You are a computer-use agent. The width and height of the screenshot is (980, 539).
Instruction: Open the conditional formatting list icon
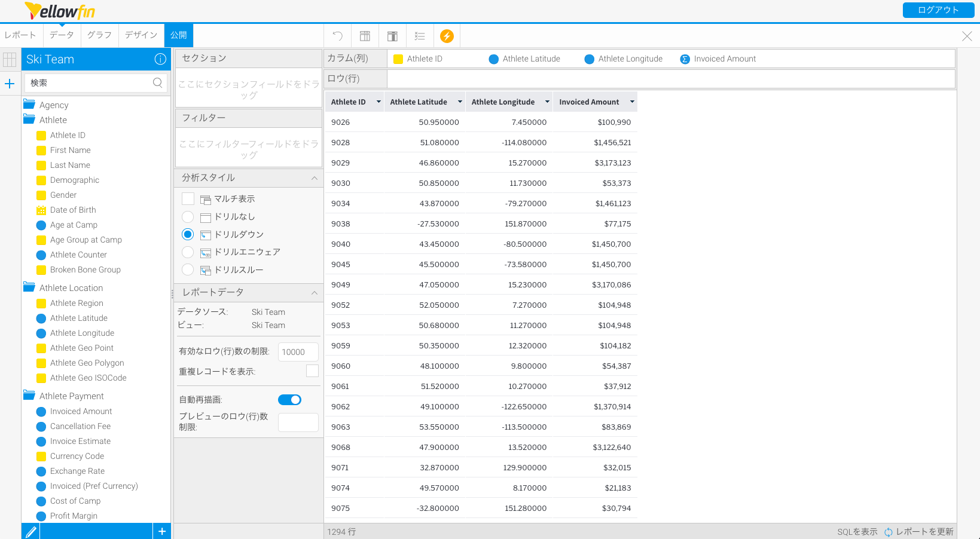click(x=420, y=35)
